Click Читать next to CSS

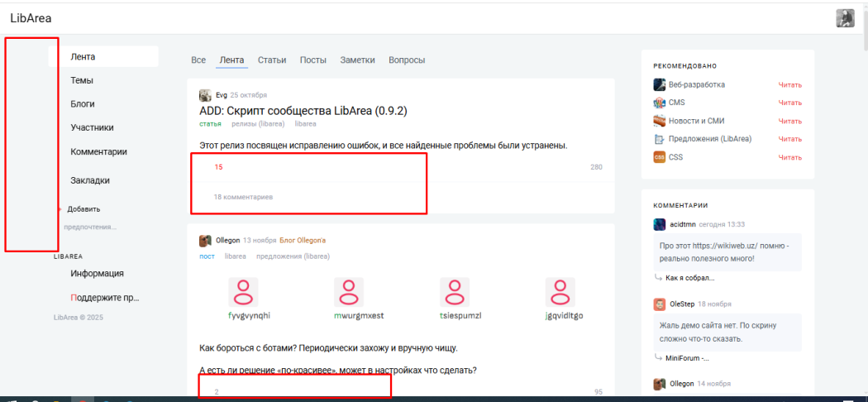pyautogui.click(x=789, y=158)
